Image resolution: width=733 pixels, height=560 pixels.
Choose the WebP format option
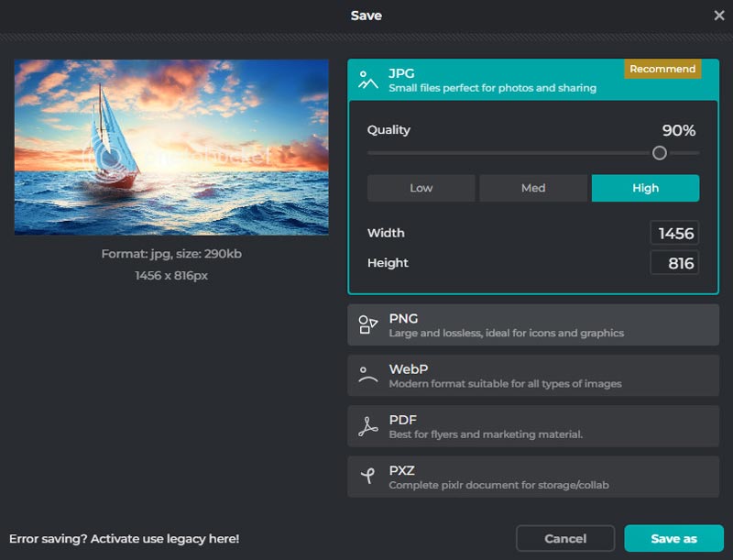533,376
